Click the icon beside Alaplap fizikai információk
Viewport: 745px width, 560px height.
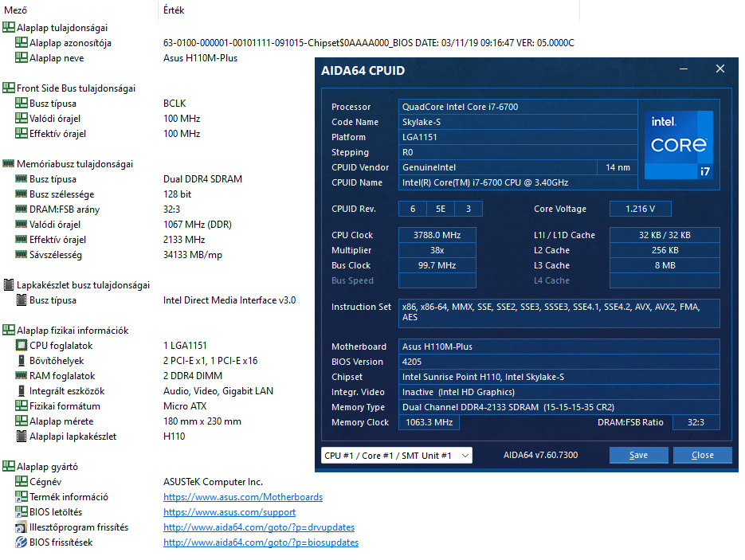9,330
